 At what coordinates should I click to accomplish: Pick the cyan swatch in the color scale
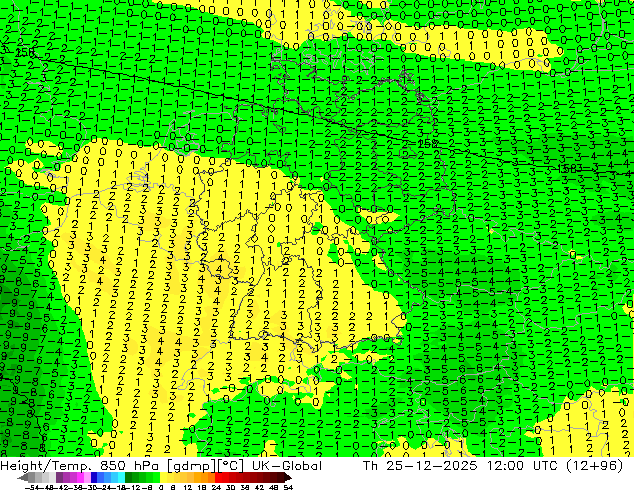[121, 477]
